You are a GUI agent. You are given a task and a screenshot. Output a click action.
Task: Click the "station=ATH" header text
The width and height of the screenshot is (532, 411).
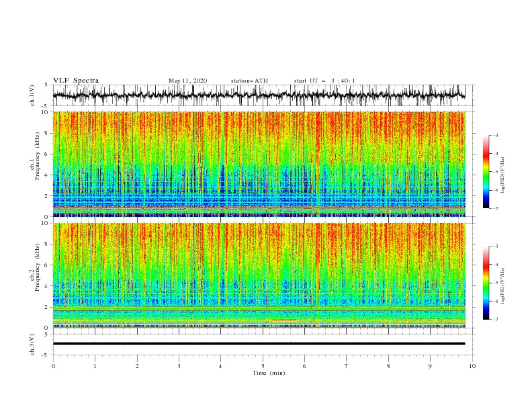tap(249, 81)
